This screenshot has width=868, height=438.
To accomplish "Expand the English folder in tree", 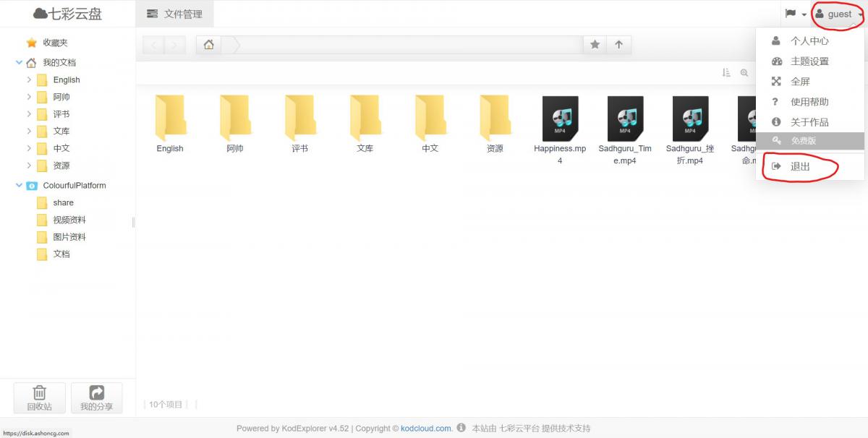I will [x=29, y=80].
